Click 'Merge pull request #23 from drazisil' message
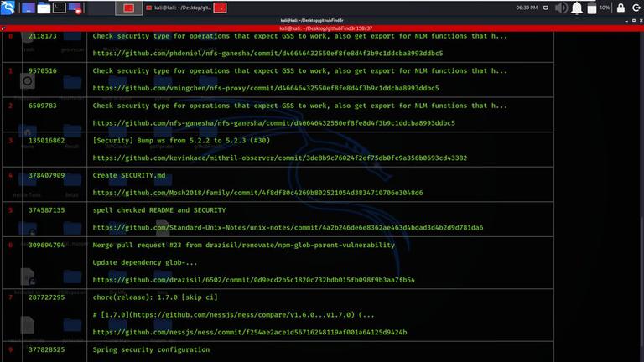This screenshot has height=362, width=644. [243, 246]
